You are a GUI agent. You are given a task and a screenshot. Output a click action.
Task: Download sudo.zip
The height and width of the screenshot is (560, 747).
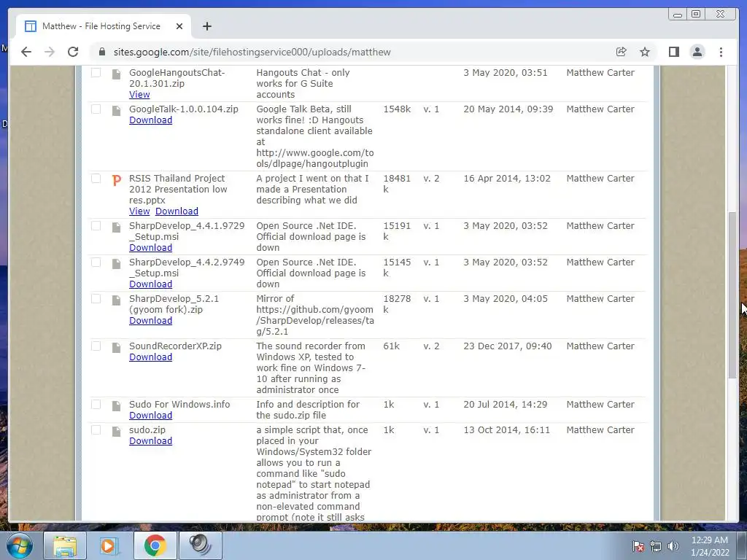click(x=150, y=441)
